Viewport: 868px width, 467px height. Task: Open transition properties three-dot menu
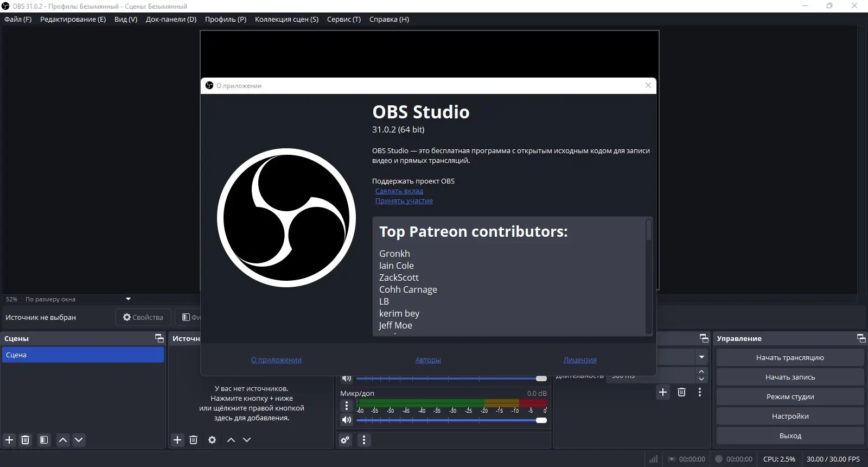click(700, 392)
